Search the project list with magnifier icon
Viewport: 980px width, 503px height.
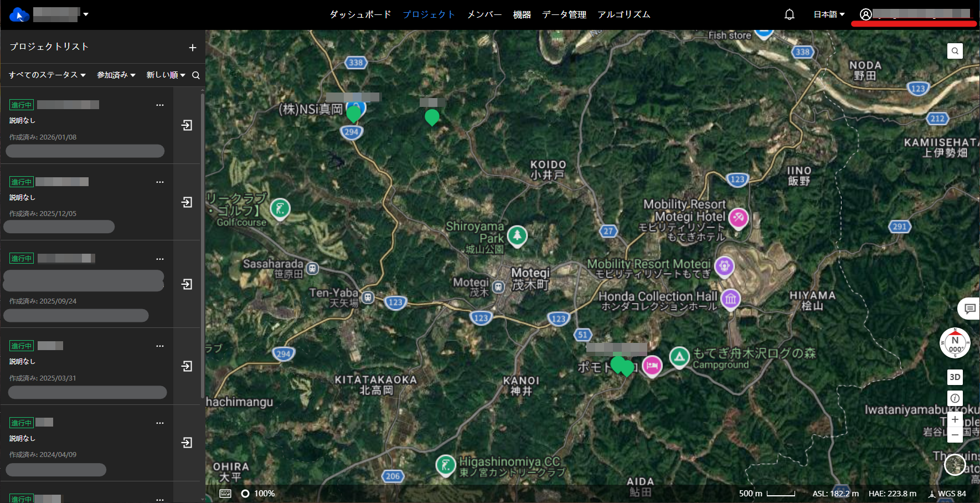196,75
